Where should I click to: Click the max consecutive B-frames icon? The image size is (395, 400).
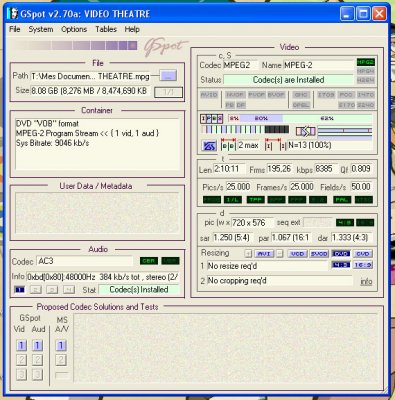point(228,145)
